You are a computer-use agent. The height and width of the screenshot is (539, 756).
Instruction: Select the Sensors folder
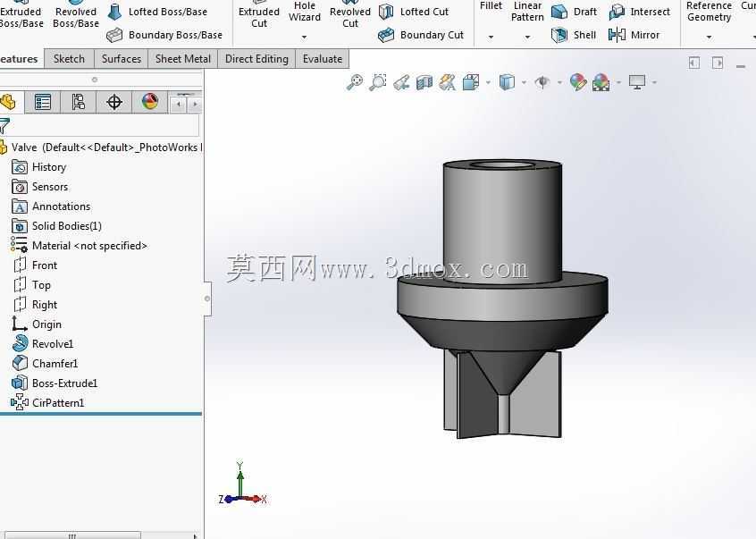tap(39, 187)
